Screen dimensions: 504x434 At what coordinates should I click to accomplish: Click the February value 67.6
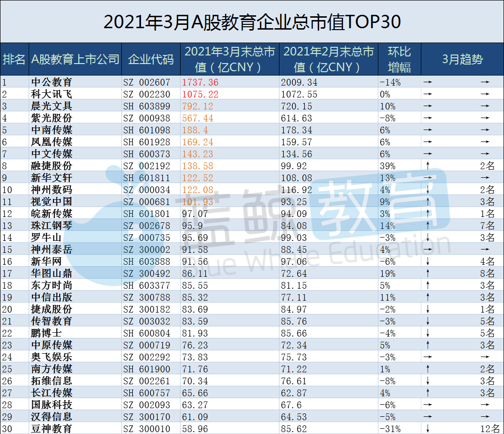tap(291, 405)
